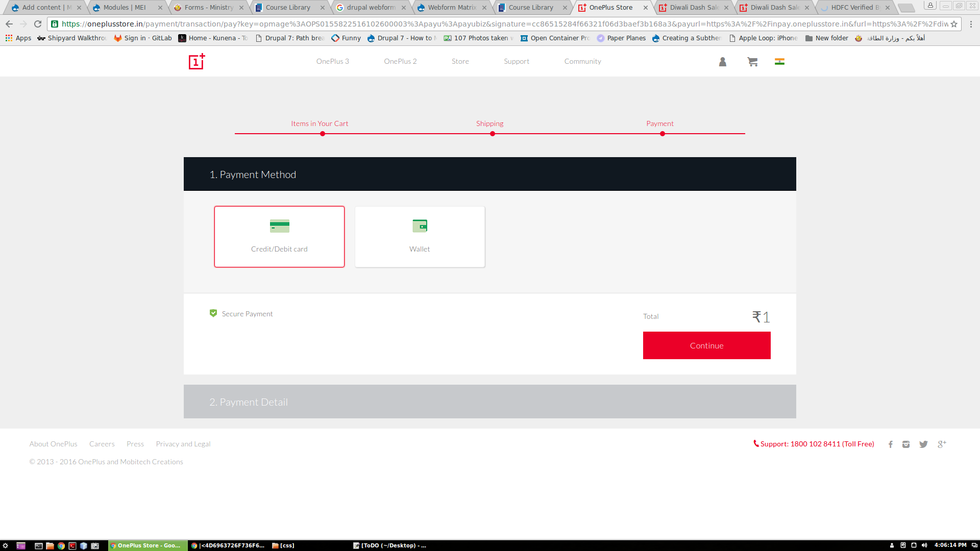The height and width of the screenshot is (551, 980).
Task: Switch to the Webform Matrix tab
Action: coord(452,8)
